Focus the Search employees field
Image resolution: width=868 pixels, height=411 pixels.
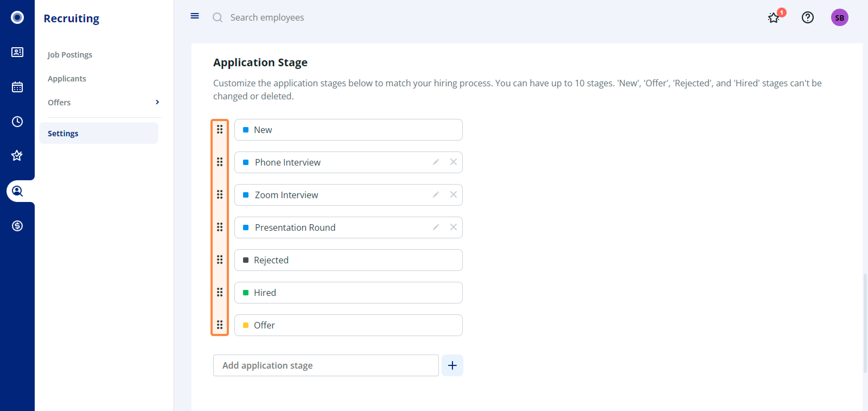[267, 18]
